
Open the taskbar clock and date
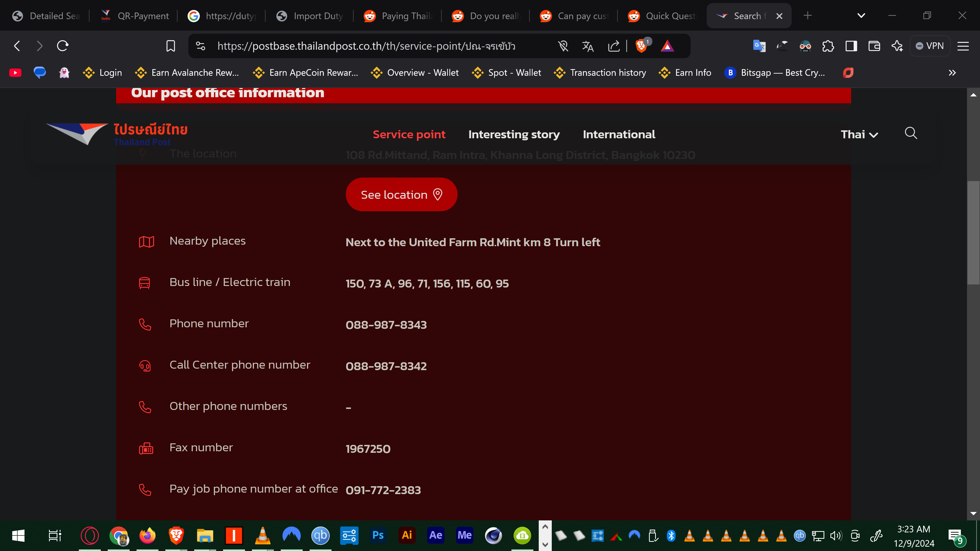914,536
